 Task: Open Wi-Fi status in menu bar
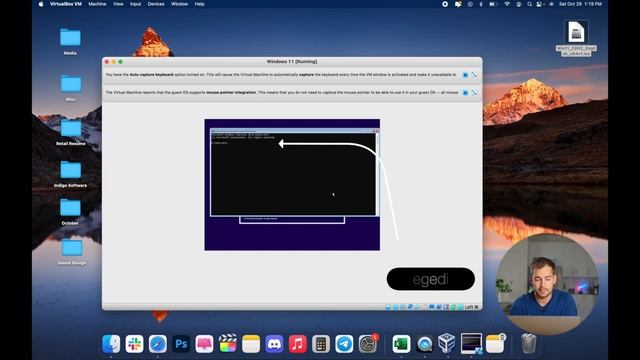507,4
